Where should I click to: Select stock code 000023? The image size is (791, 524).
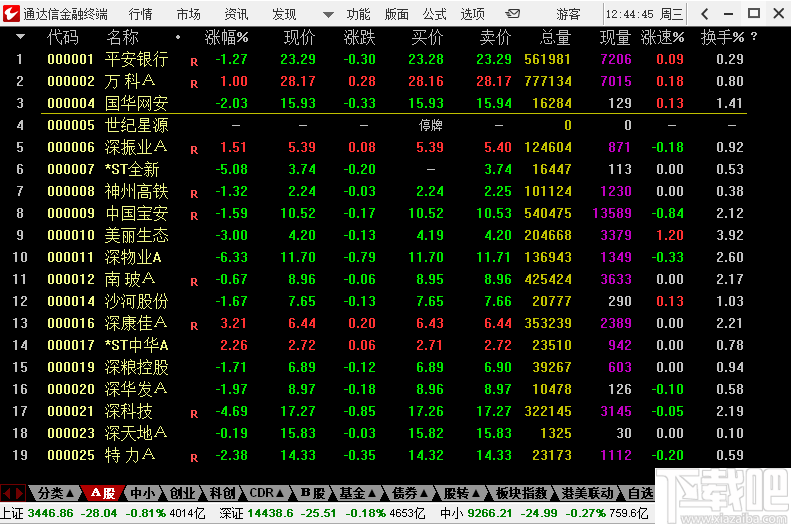pyautogui.click(x=71, y=433)
